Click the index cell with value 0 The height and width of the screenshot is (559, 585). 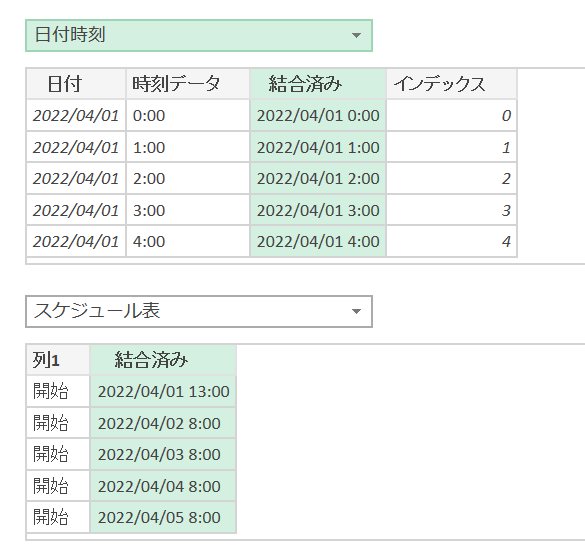[x=451, y=115]
